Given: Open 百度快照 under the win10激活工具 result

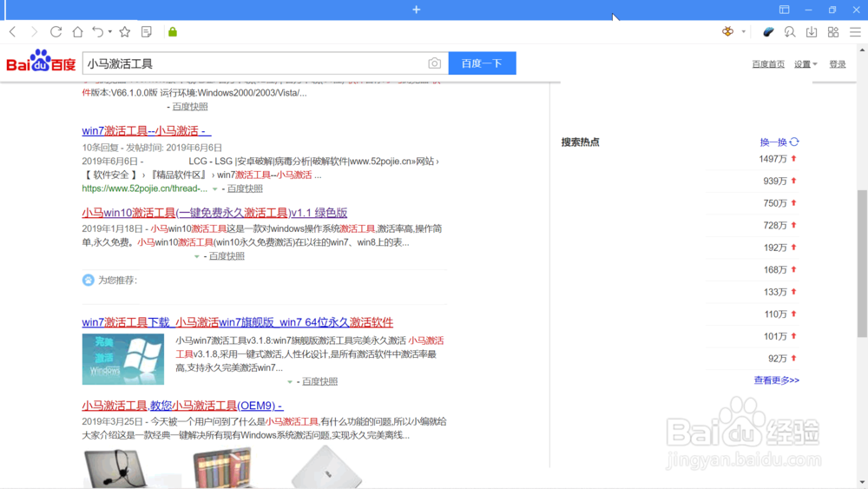Looking at the screenshot, I should click(x=227, y=256).
